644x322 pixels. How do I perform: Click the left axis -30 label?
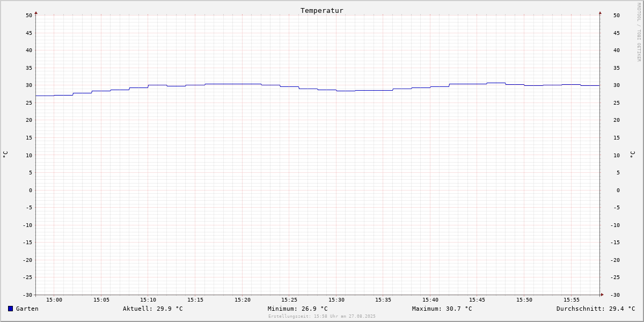(27, 295)
